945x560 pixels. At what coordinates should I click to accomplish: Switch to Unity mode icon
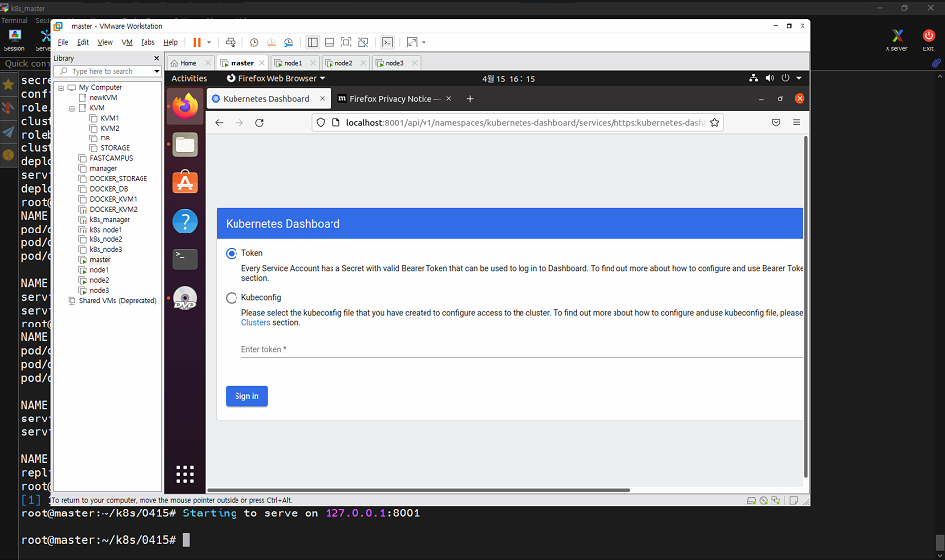pos(363,43)
